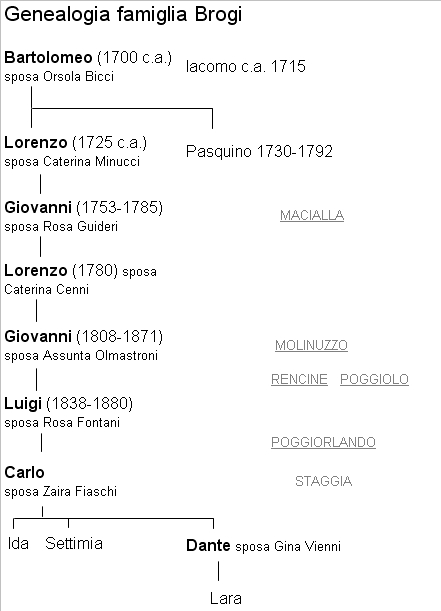This screenshot has width=441, height=611.
Task: Click the name Ida
Action: click(18, 543)
